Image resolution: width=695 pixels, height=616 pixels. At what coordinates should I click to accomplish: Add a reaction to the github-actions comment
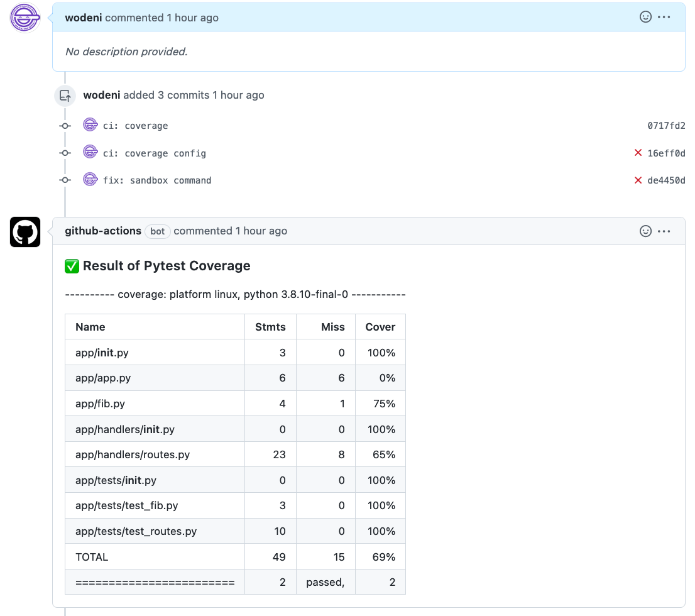click(645, 231)
